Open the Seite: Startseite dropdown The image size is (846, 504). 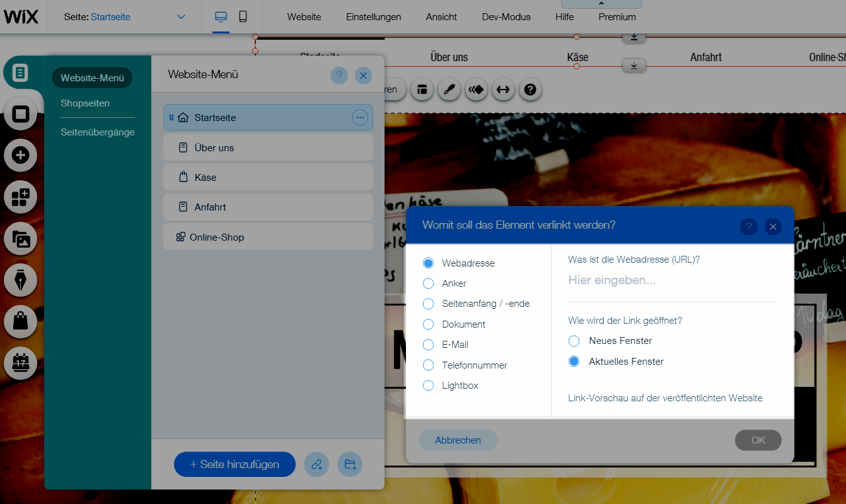(125, 17)
